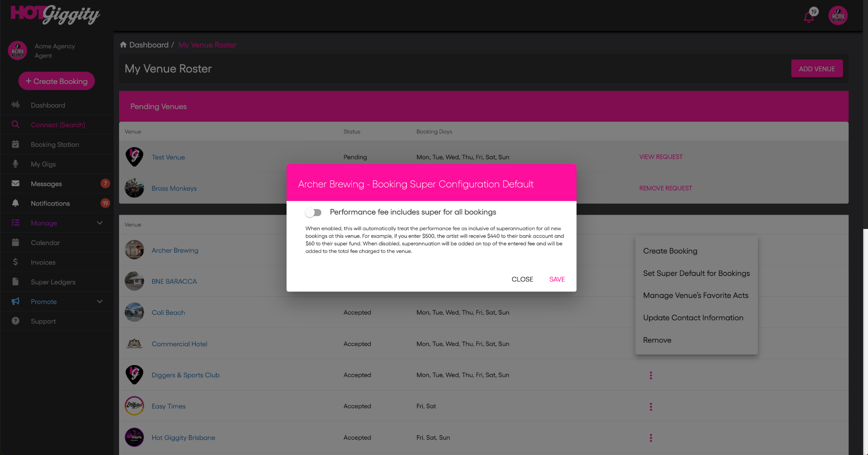The width and height of the screenshot is (868, 455).
Task: Click the Booking Station calendar-check icon
Action: click(x=16, y=144)
